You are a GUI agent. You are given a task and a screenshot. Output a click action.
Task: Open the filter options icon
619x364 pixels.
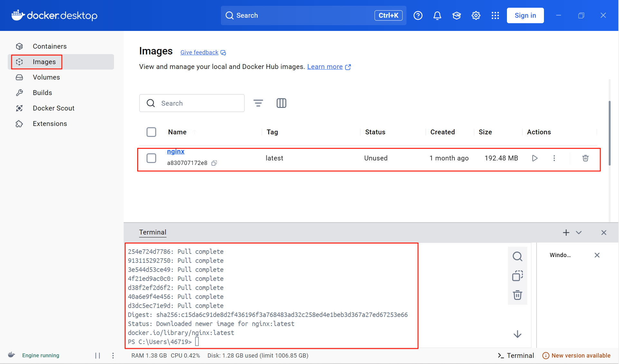pyautogui.click(x=258, y=103)
